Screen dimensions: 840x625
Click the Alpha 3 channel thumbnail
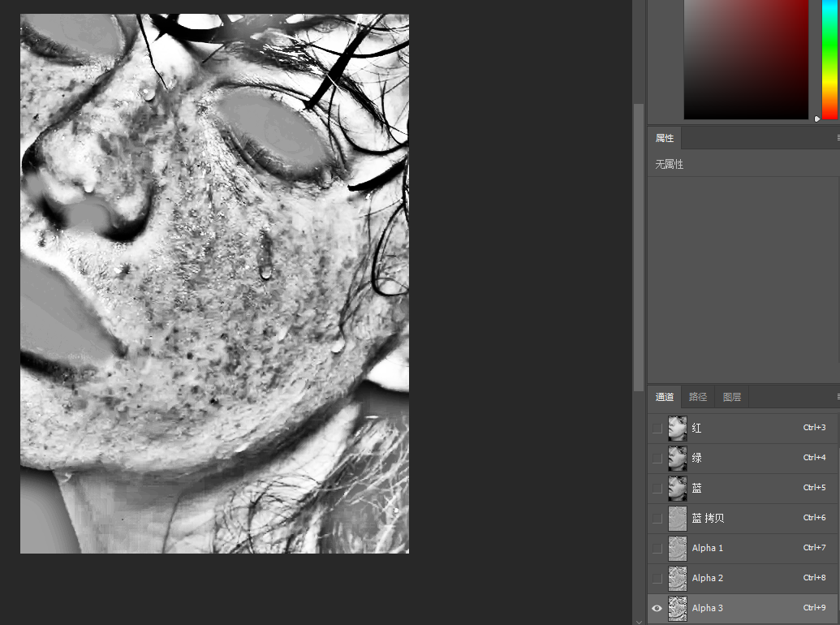(677, 608)
